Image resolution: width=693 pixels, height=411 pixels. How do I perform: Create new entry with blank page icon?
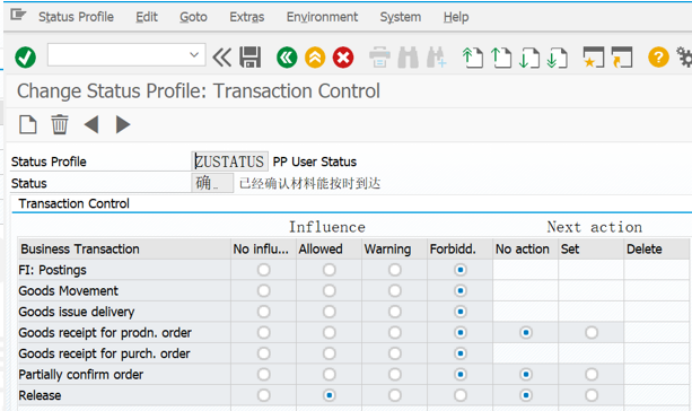[28, 124]
